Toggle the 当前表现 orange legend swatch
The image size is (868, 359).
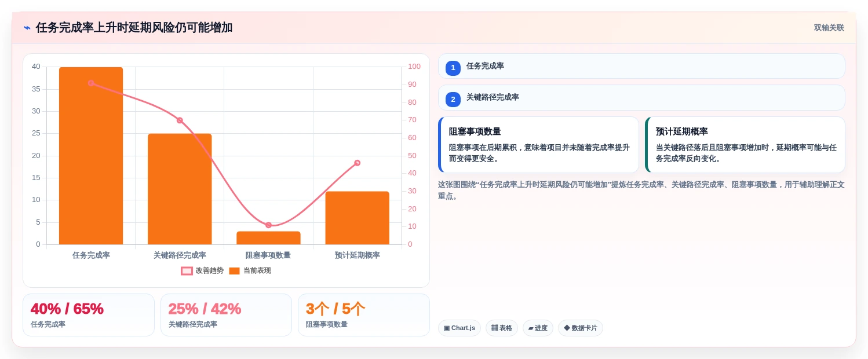[234, 271]
